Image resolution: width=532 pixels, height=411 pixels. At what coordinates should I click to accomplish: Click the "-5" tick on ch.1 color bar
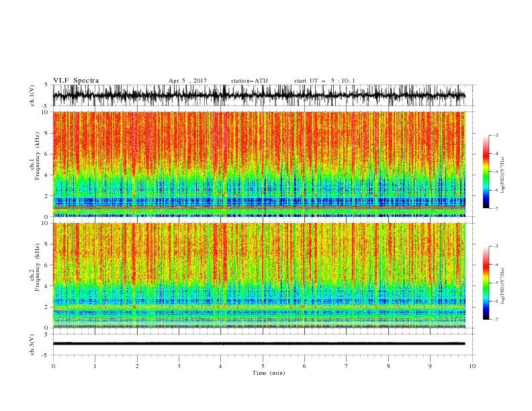[x=495, y=172]
